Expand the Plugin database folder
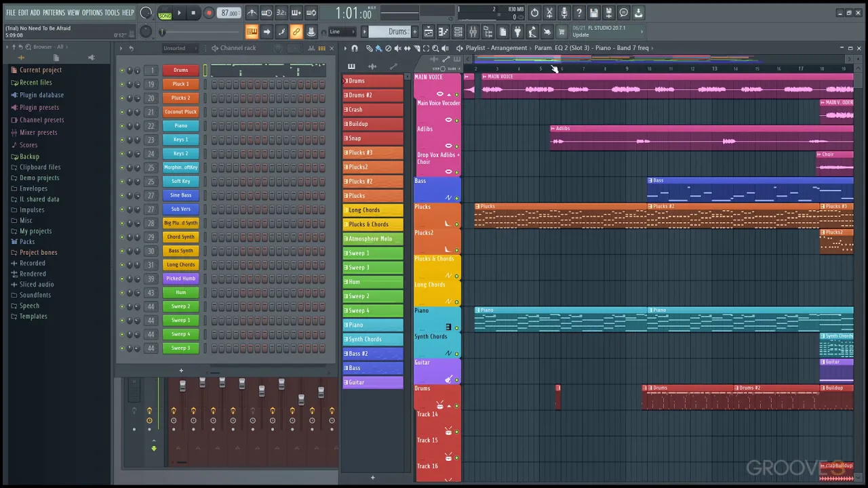Image resolution: width=868 pixels, height=488 pixels. [41, 95]
